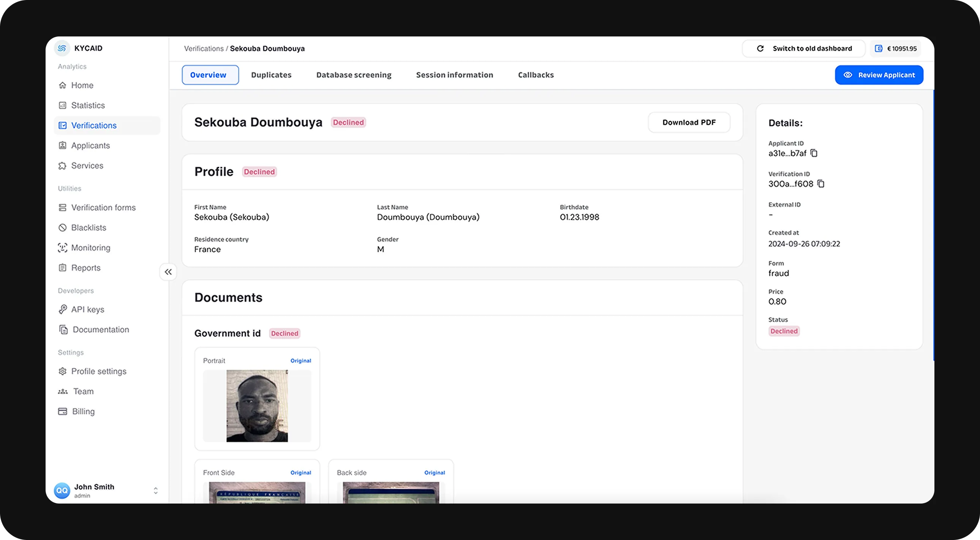The height and width of the screenshot is (540, 980).
Task: Copy the Applicant ID
Action: [814, 153]
